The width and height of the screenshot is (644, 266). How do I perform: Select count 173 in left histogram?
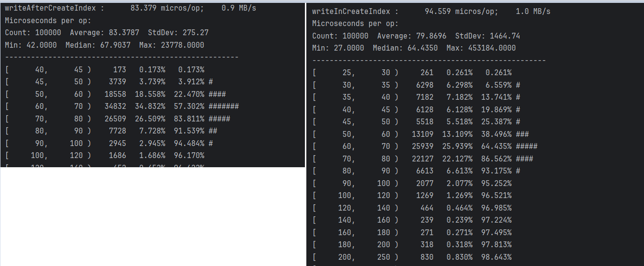119,70
